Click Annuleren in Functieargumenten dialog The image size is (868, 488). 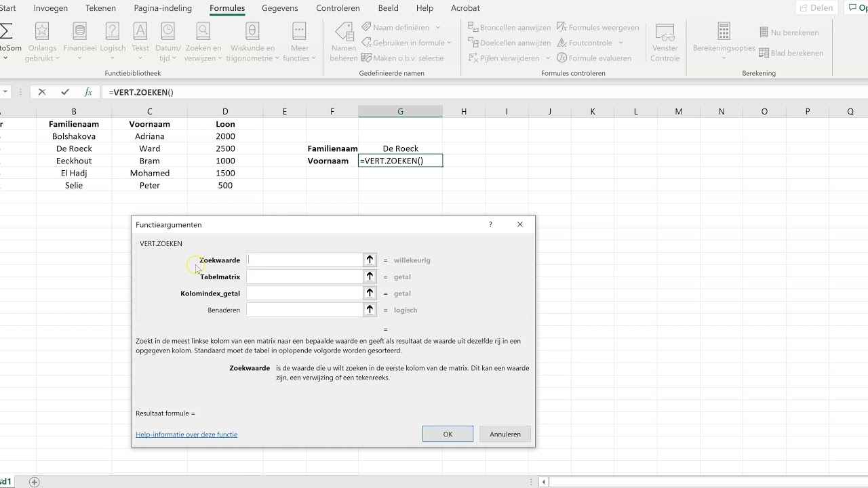pyautogui.click(x=505, y=434)
